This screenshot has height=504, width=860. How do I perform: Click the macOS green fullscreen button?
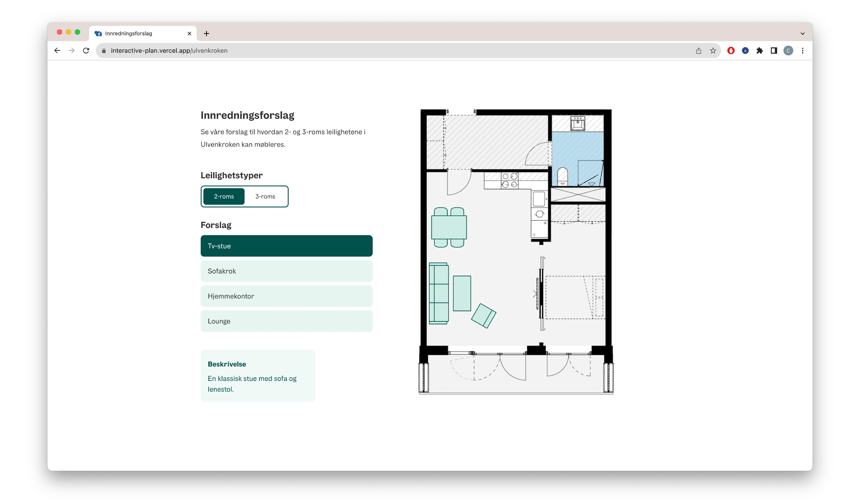(x=78, y=32)
